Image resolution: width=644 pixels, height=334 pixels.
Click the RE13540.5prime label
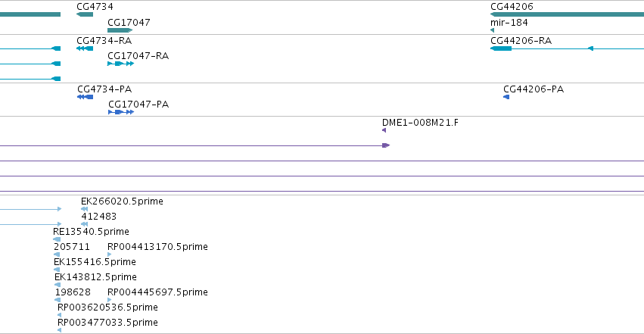point(91,232)
